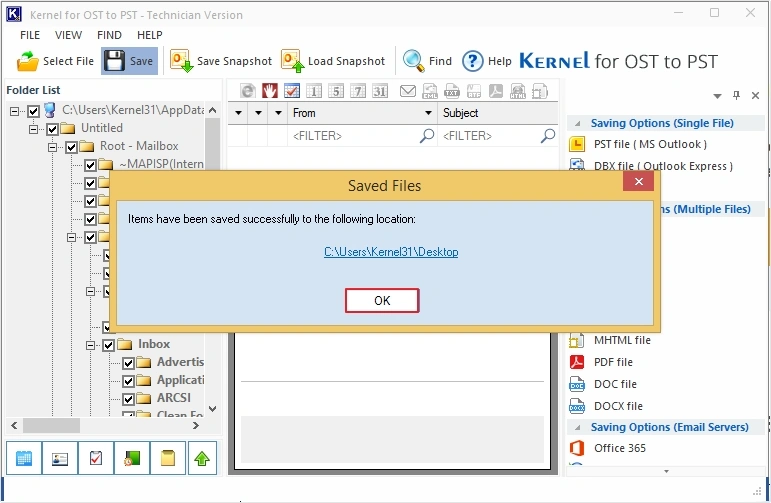Click the red hand stop icon

pos(269,91)
